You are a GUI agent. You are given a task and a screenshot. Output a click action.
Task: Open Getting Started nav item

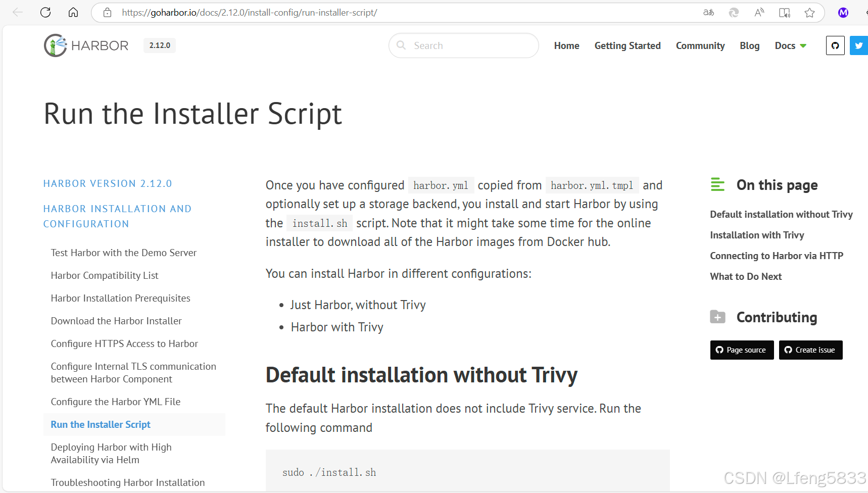click(628, 45)
